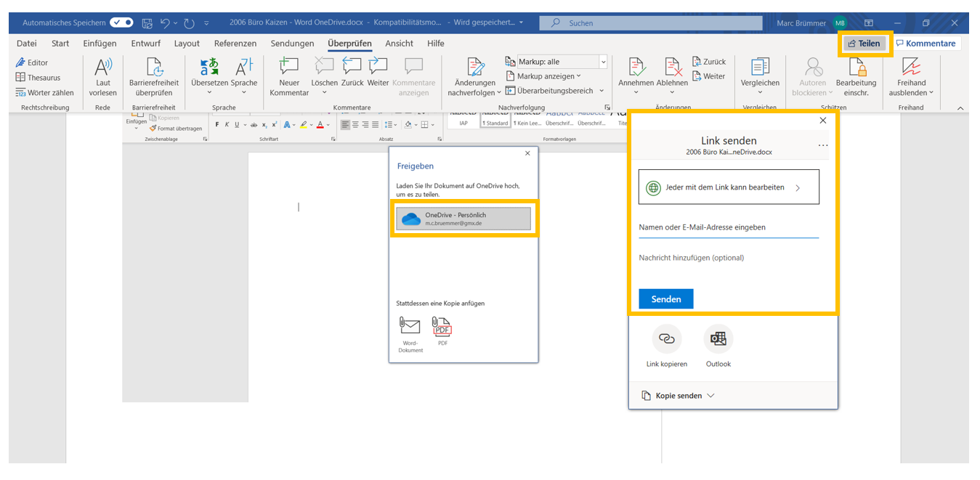
Task: Open the Kommentare pane button
Action: click(926, 44)
